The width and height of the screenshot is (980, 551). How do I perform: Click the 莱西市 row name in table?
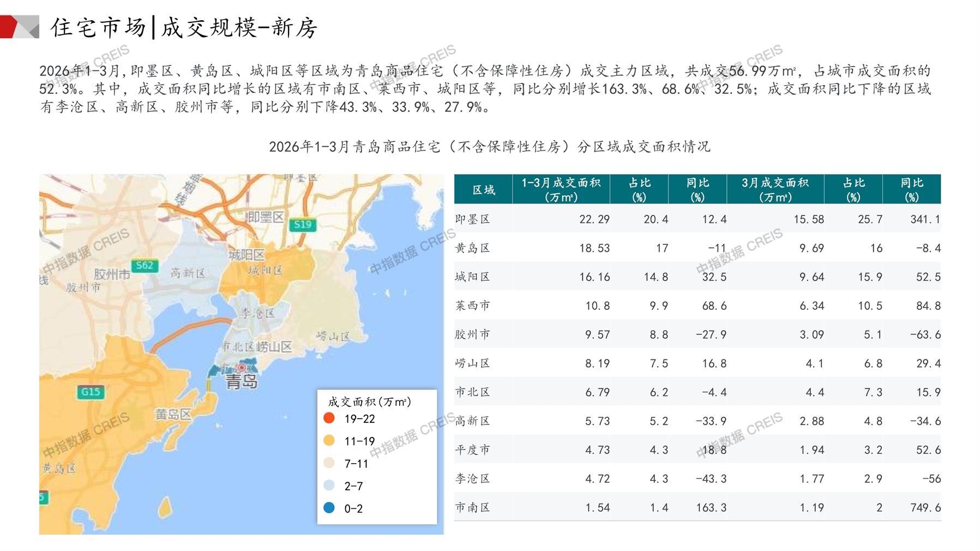coord(473,306)
